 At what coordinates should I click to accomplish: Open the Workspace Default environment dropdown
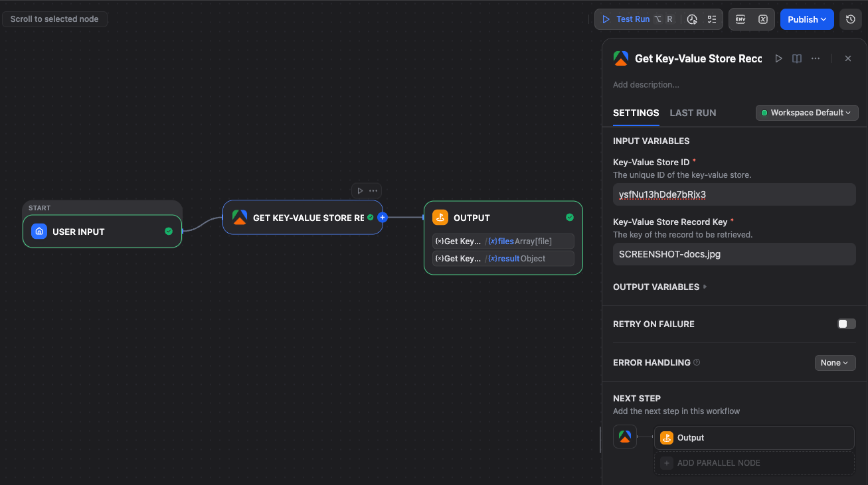[x=806, y=112]
